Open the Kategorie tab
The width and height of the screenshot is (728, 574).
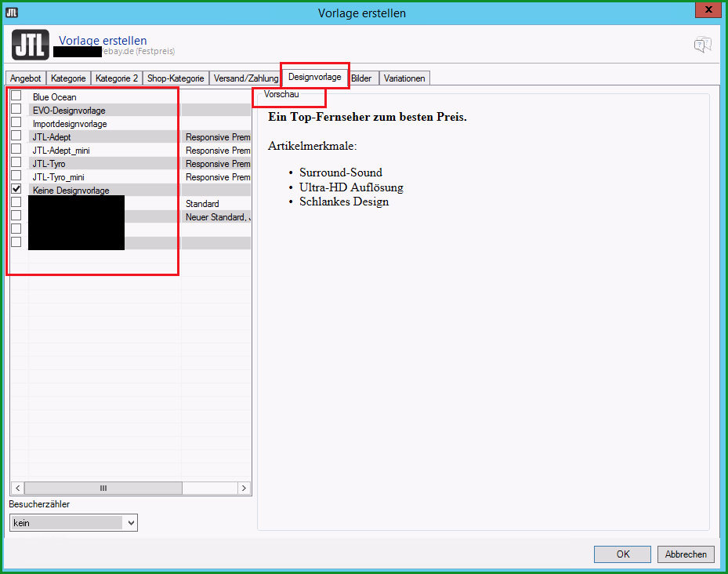coord(68,78)
